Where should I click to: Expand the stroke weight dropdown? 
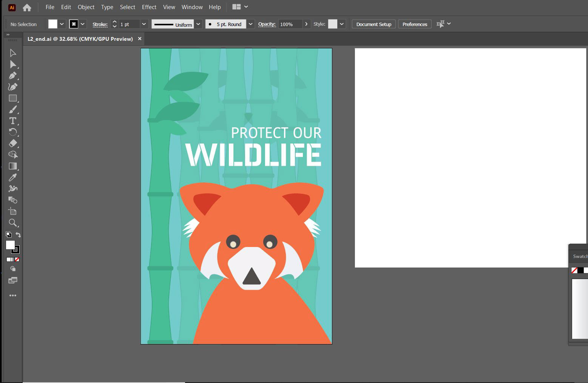[144, 24]
